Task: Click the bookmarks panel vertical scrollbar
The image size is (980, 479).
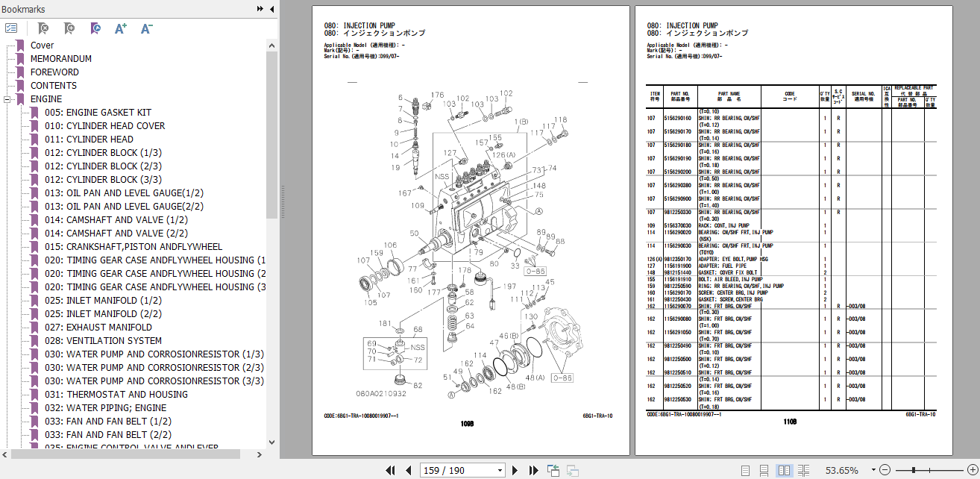Action: pyautogui.click(x=272, y=134)
